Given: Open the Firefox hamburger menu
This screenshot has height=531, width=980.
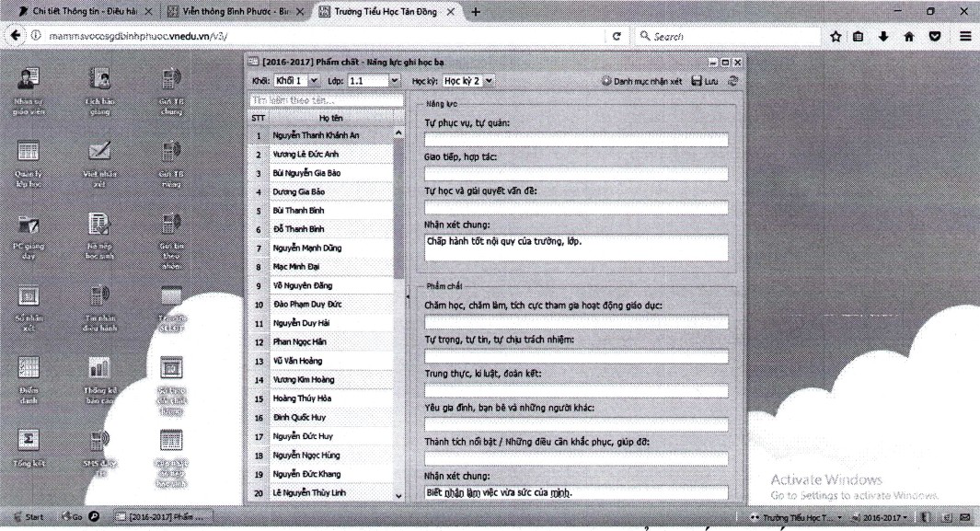Looking at the screenshot, I should click(965, 36).
